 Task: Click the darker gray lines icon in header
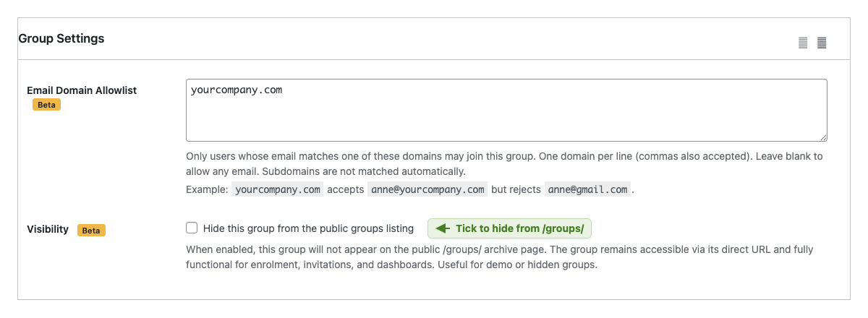822,43
